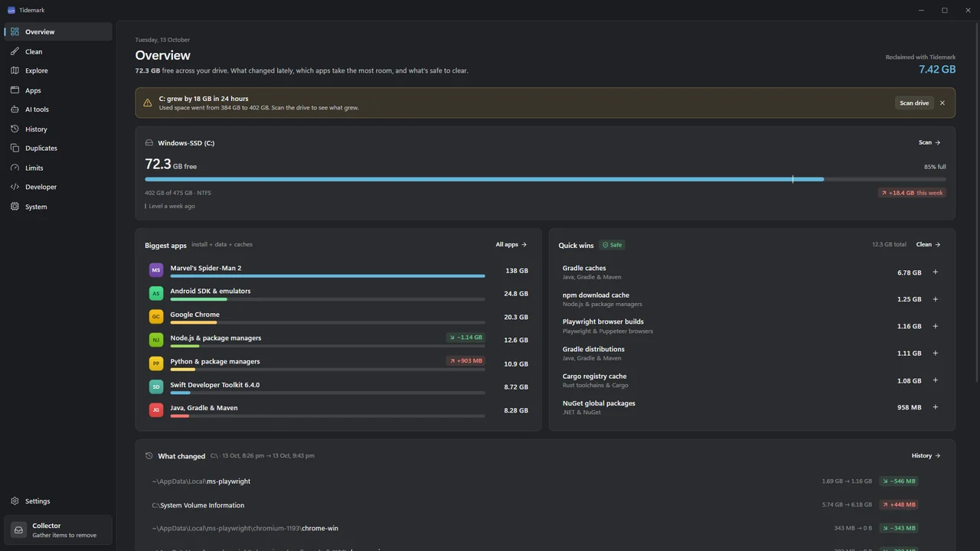Click the Duplicates icon in sidebar
This screenshot has height=551, width=980.
tap(15, 148)
